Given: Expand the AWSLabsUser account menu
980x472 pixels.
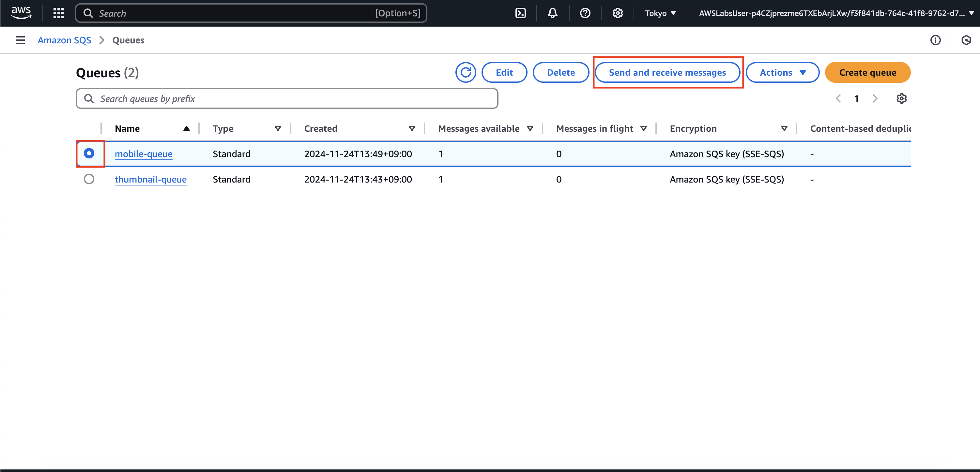Looking at the screenshot, I should tap(836, 13).
